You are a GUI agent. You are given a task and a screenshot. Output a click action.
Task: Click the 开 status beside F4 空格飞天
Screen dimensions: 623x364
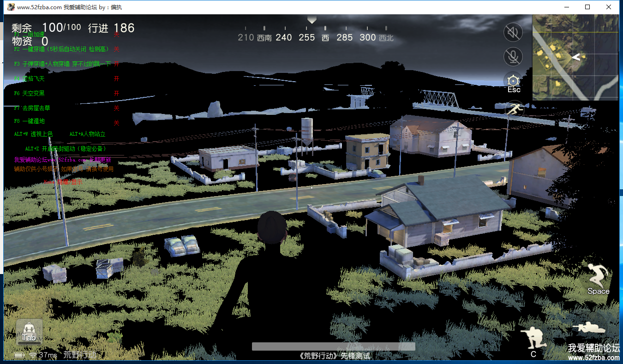click(x=117, y=78)
